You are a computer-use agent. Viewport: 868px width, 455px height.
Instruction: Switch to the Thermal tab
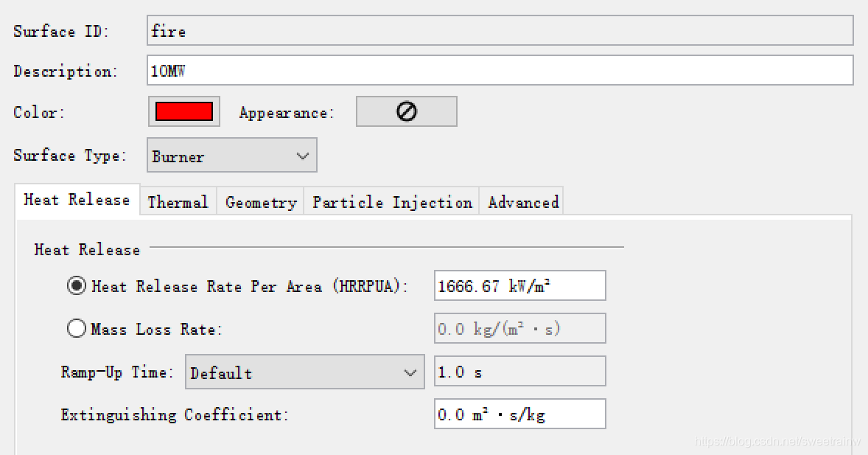[178, 202]
